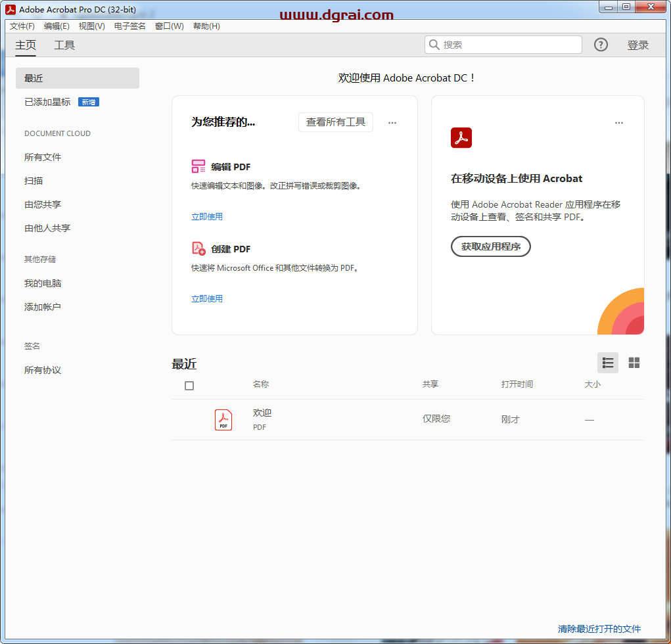671x644 pixels.
Task: Open the 文件(F) menu
Action: (22, 26)
